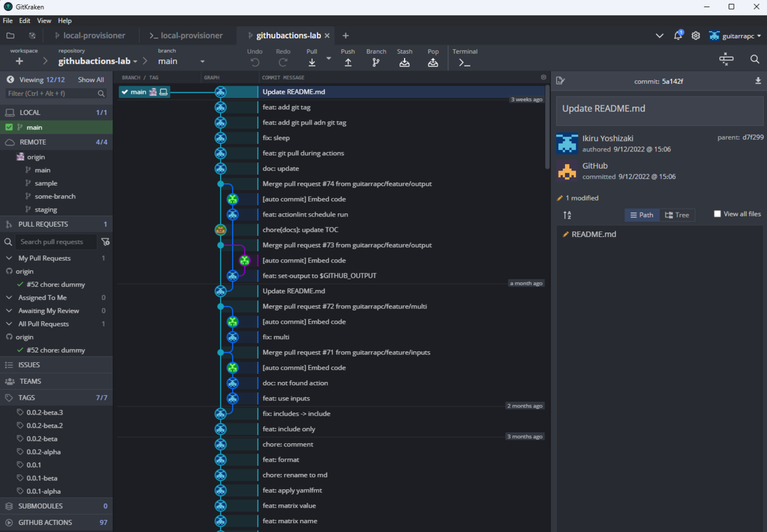Open the Edit menu
Viewport: 767px width, 532px height.
click(x=24, y=20)
